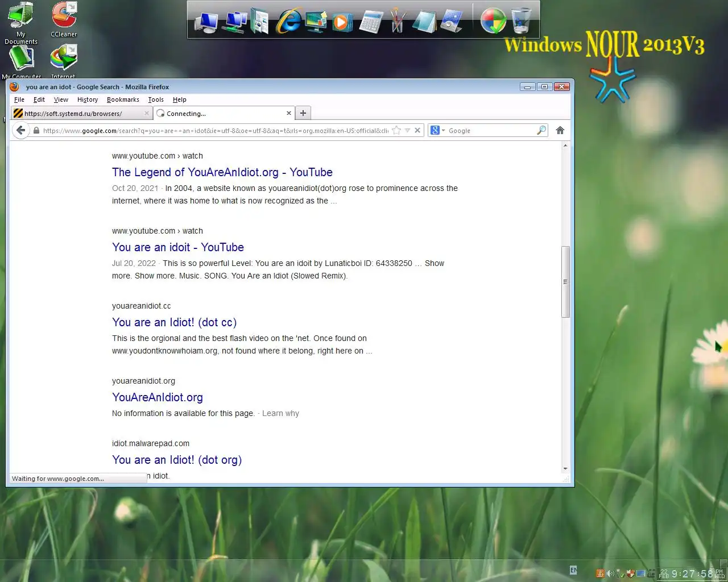This screenshot has height=582, width=728.
Task: Open the search engine selector dropdown
Action: 437,130
